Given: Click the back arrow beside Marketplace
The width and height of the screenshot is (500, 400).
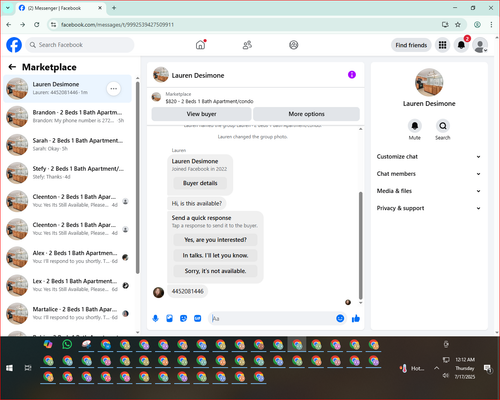Looking at the screenshot, I should click(12, 67).
